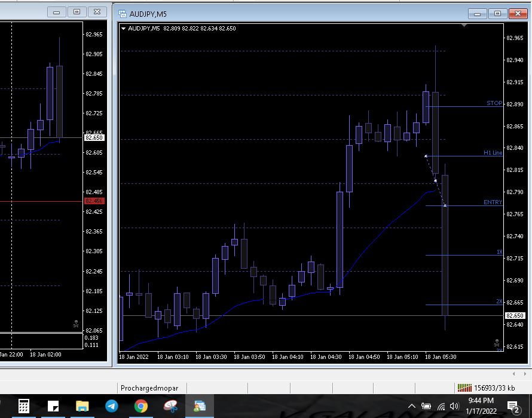This screenshot has height=418, width=532.
Task: Show hidden system tray icons
Action: 412,406
